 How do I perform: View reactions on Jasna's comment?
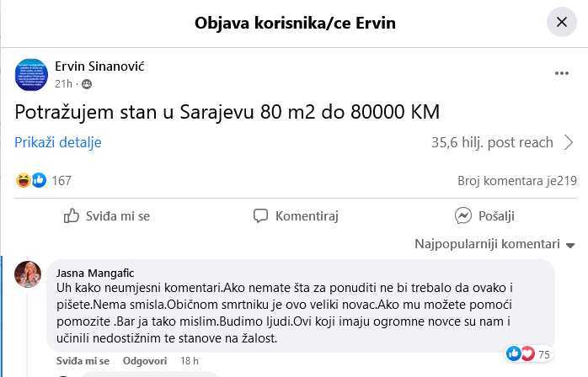(529, 353)
